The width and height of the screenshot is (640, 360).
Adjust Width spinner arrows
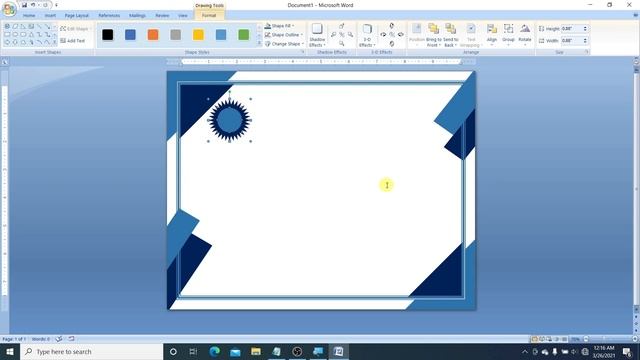pyautogui.click(x=585, y=40)
